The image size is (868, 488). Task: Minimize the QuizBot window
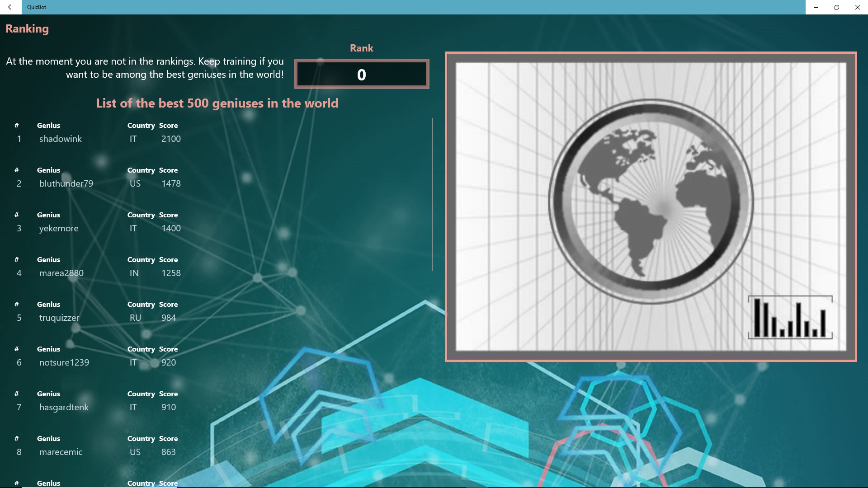[816, 7]
